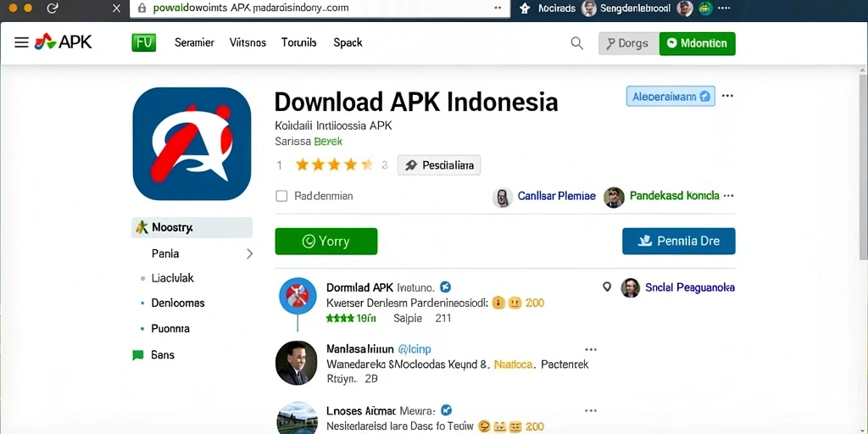This screenshot has width=868, height=434.
Task: Click the padlock icon in address bar
Action: point(142,8)
